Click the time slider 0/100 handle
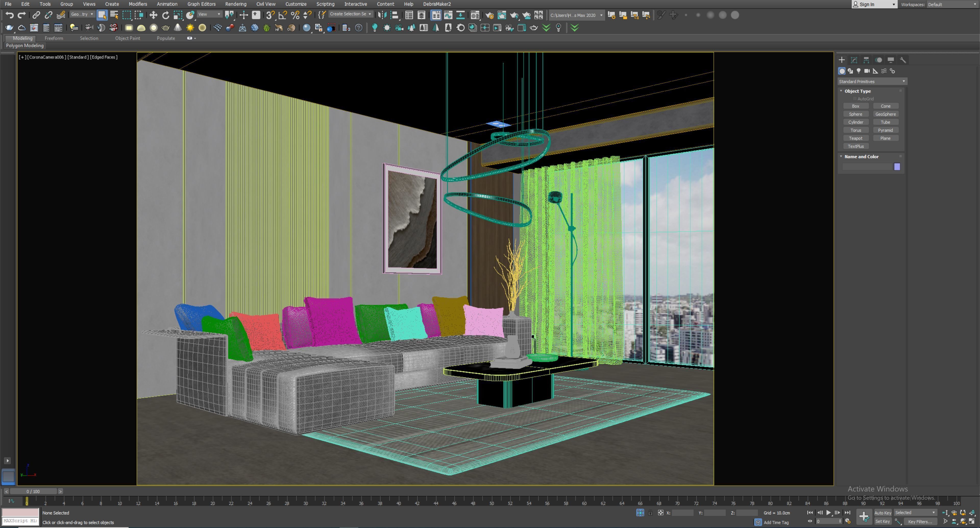Viewport: 980px width, 528px height. tap(33, 491)
